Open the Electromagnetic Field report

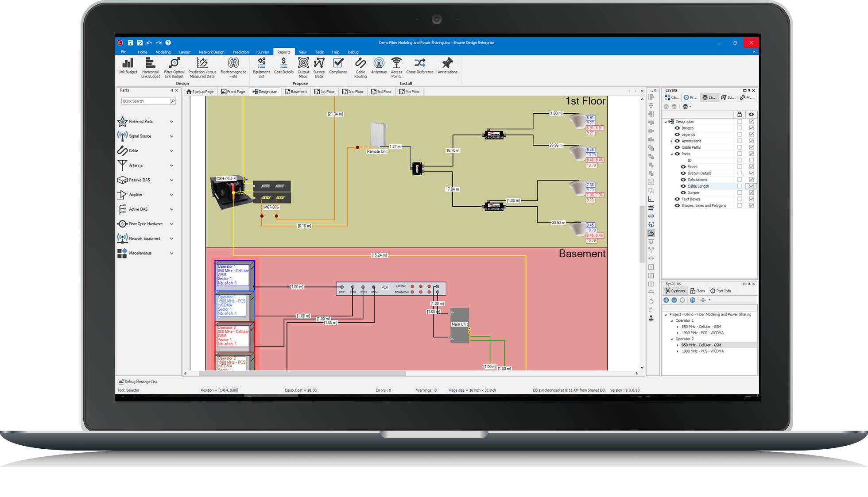click(x=233, y=68)
